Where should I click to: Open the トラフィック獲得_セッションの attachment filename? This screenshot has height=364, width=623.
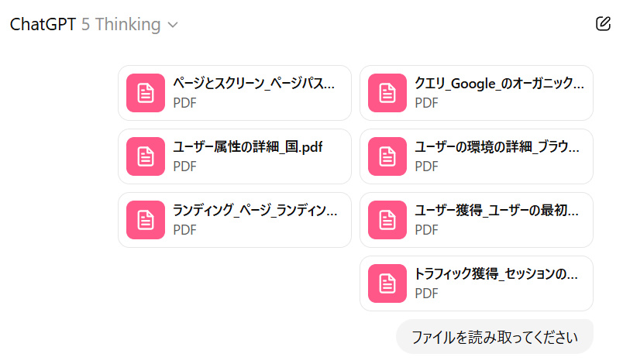[497, 274]
